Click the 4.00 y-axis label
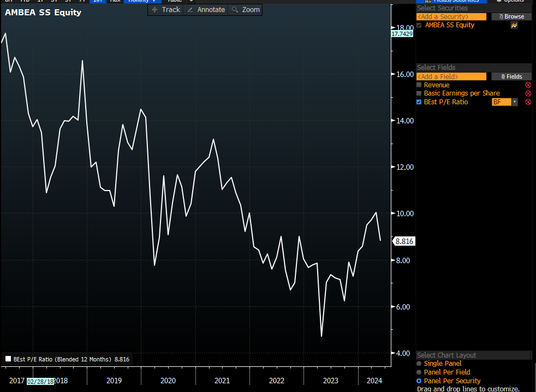 pos(403,353)
